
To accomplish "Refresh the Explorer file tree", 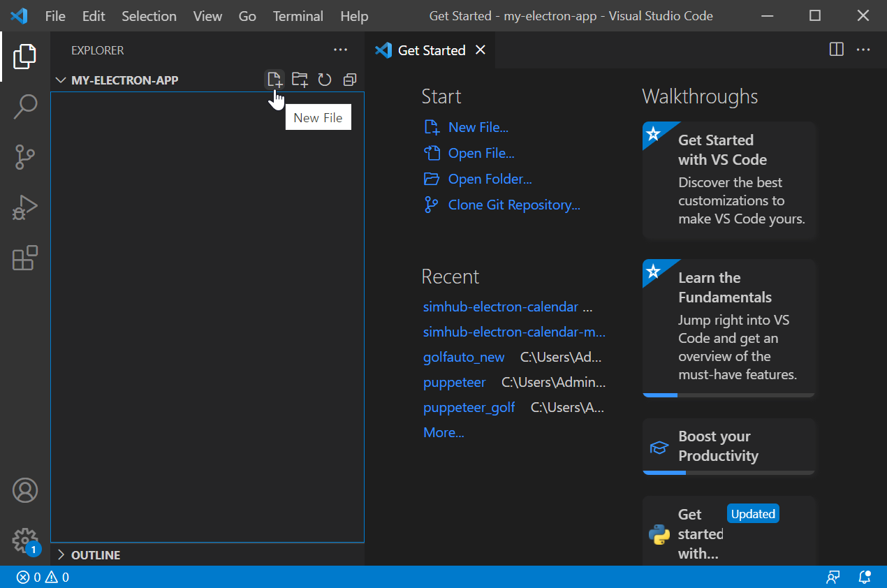I will [325, 80].
